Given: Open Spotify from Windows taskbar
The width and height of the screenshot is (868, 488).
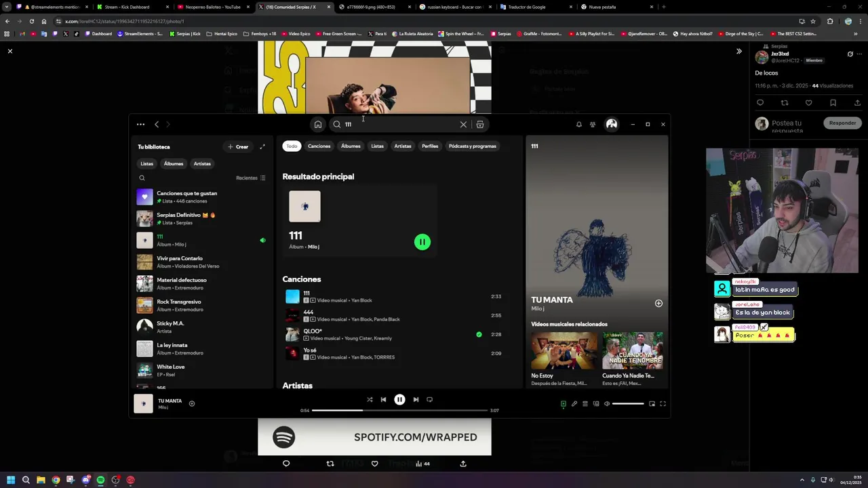Looking at the screenshot, I should [x=100, y=480].
